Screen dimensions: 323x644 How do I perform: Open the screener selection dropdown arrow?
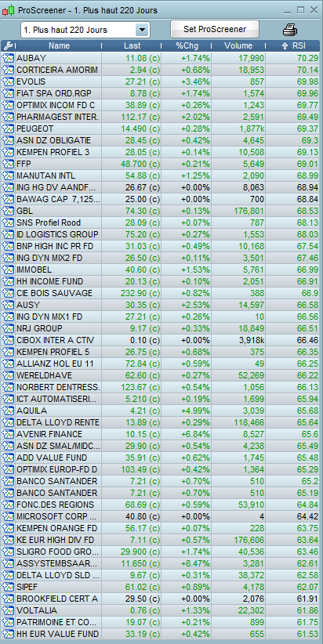(141, 30)
